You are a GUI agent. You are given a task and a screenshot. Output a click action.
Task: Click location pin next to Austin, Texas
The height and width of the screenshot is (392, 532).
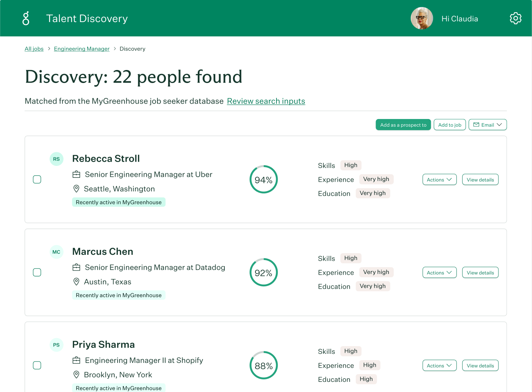click(76, 282)
